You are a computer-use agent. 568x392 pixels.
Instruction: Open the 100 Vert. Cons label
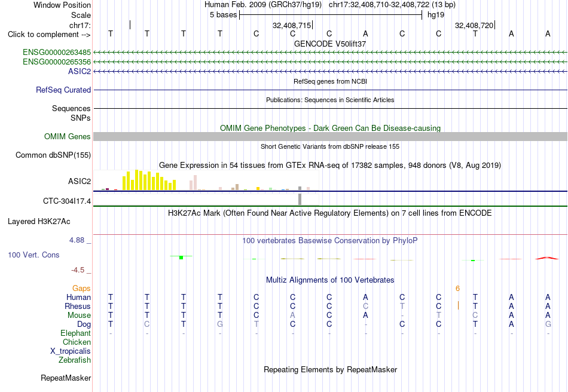(x=33, y=255)
